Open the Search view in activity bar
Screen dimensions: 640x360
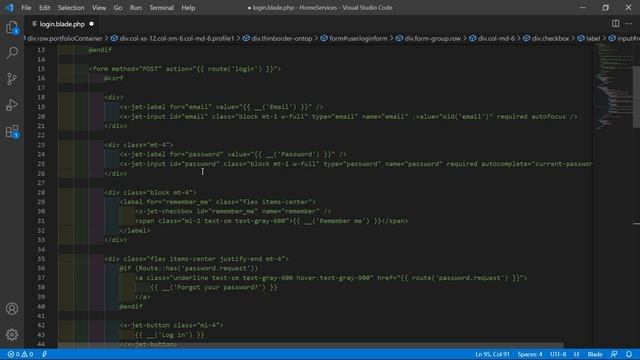pyautogui.click(x=12, y=53)
